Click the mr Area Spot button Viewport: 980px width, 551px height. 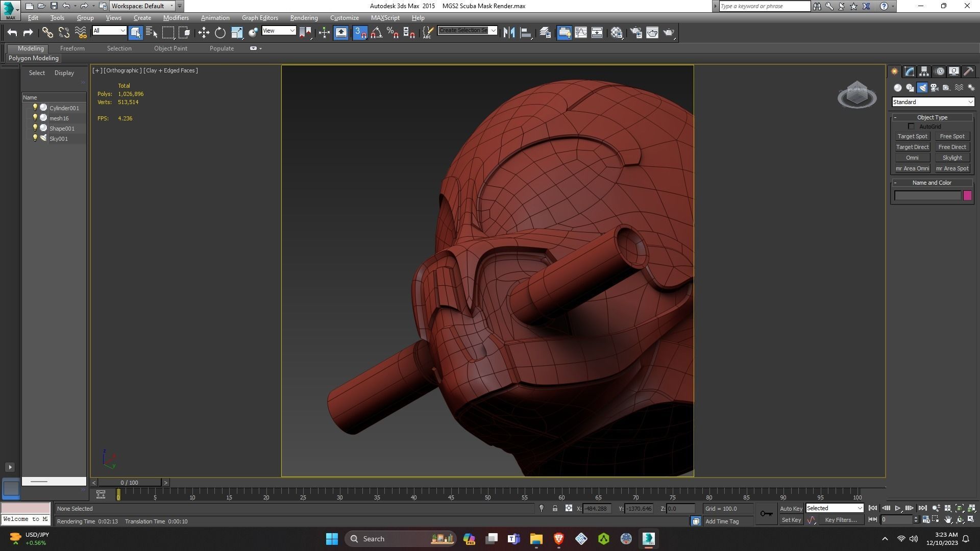[952, 168]
